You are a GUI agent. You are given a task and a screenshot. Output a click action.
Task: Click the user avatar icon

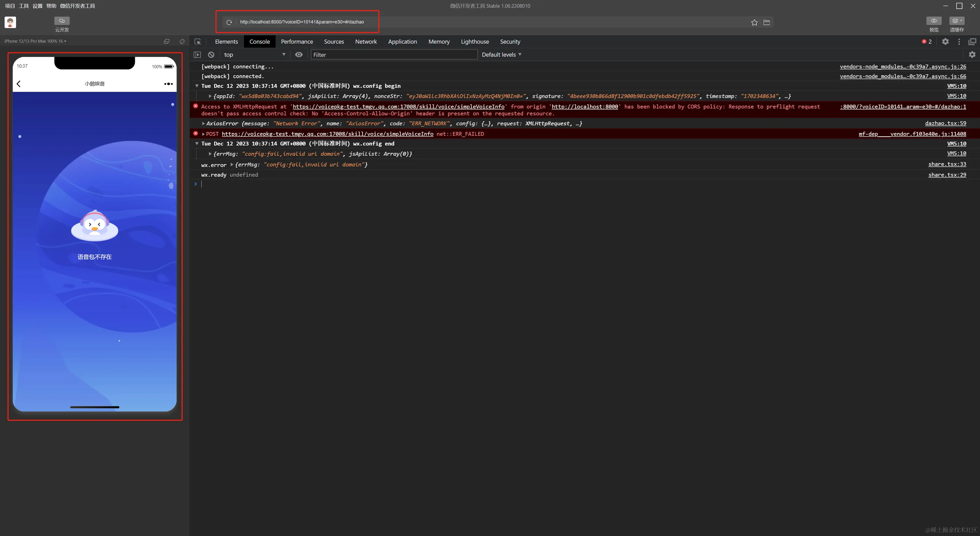10,22
